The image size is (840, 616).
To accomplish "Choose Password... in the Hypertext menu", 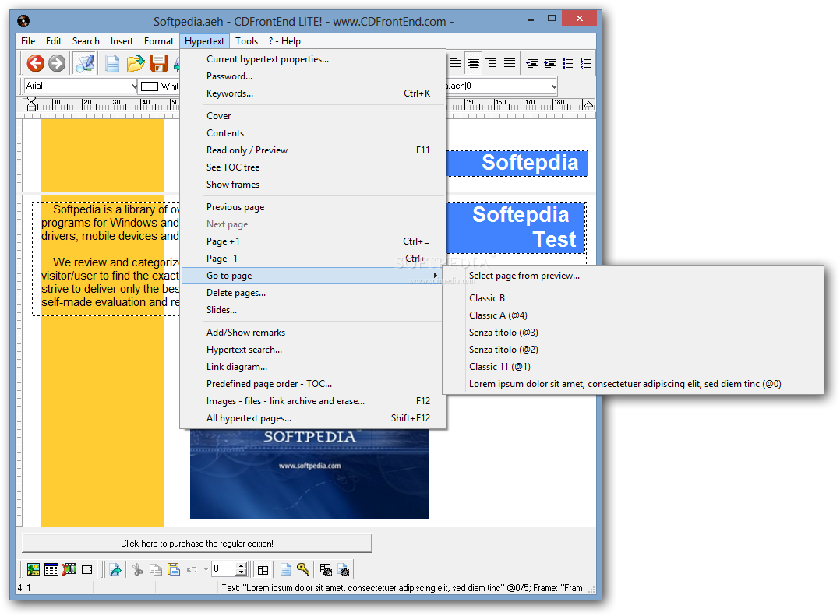I will 313,76.
